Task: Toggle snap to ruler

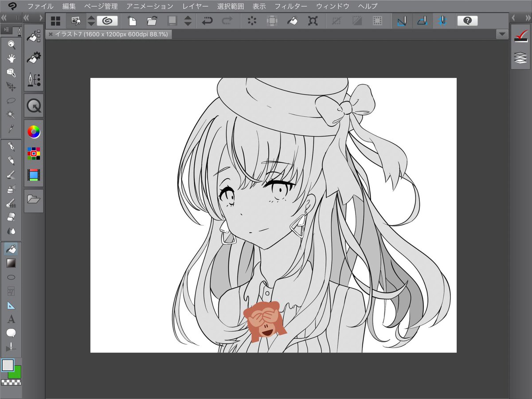Action: pyautogui.click(x=402, y=20)
